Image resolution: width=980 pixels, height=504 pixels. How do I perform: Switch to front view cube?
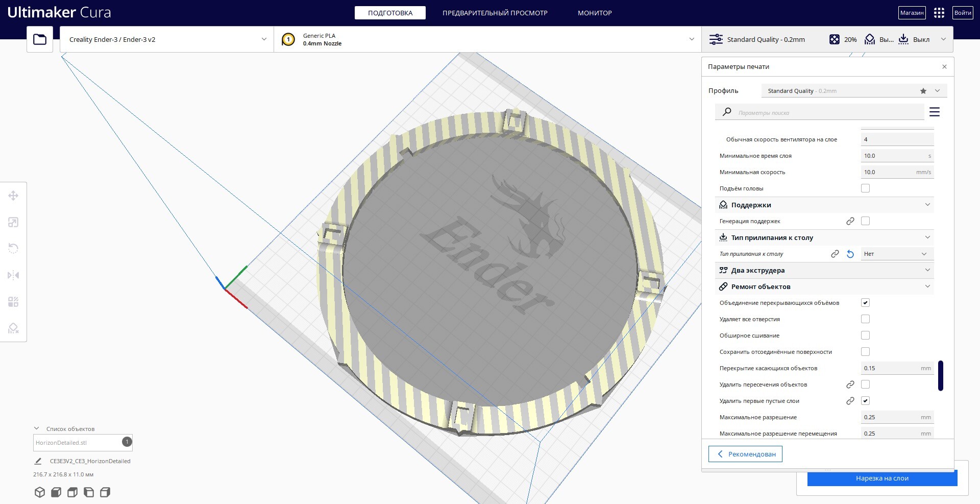pos(56,492)
